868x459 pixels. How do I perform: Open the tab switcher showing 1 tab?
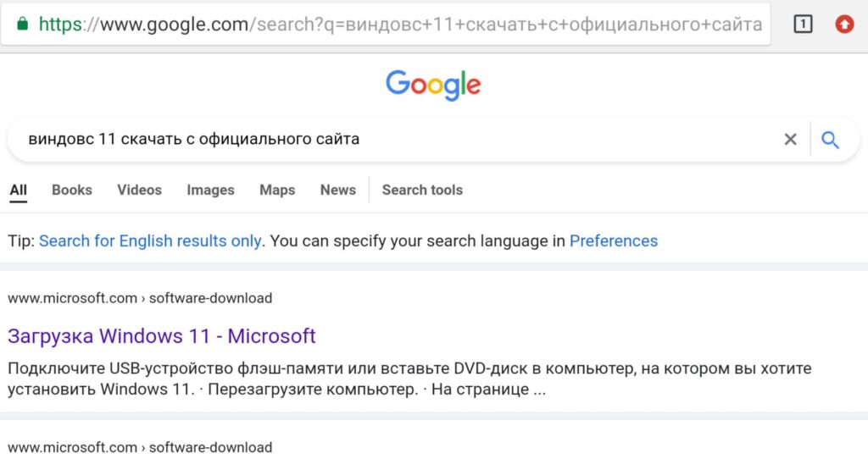pyautogui.click(x=803, y=24)
